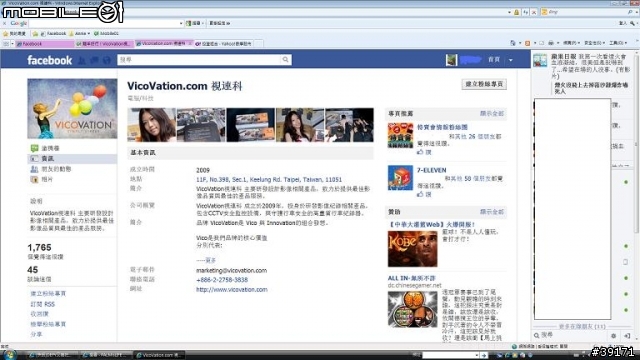
Task: Open the IE Safety menu dropdown
Action: point(594,43)
